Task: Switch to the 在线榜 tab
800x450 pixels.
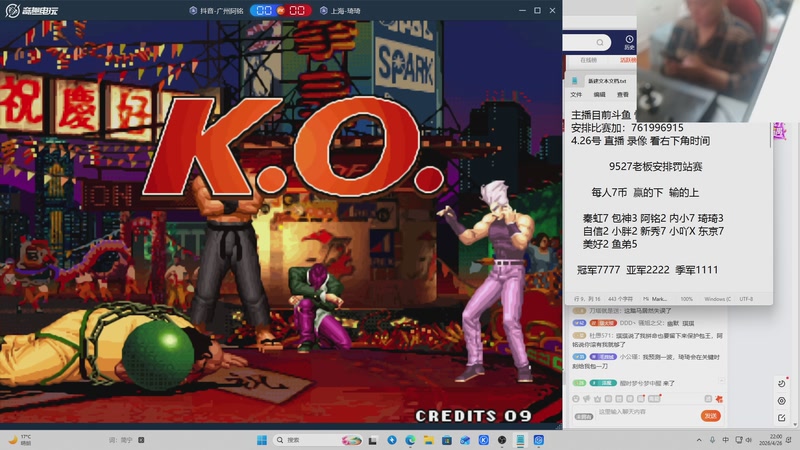Action: click(589, 60)
